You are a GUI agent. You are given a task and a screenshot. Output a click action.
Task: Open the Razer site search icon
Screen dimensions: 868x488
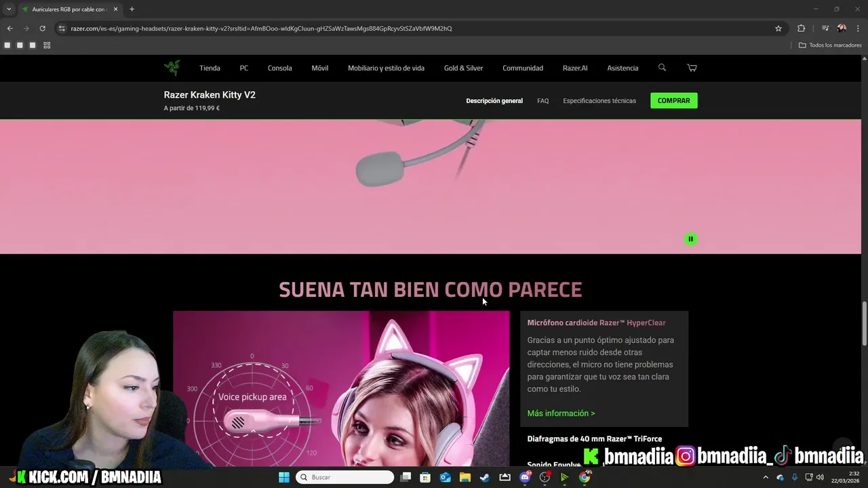pos(662,68)
